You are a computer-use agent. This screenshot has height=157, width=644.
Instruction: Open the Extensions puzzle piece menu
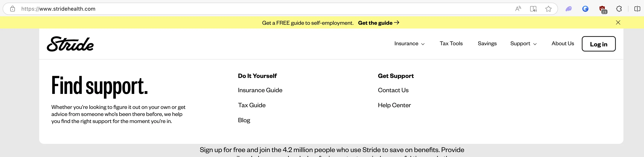pos(619,9)
